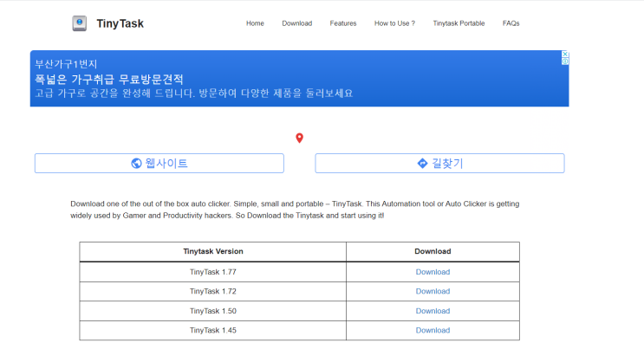Click the ad headline 폭넓은 가구취급 무료방문견적

point(109,79)
